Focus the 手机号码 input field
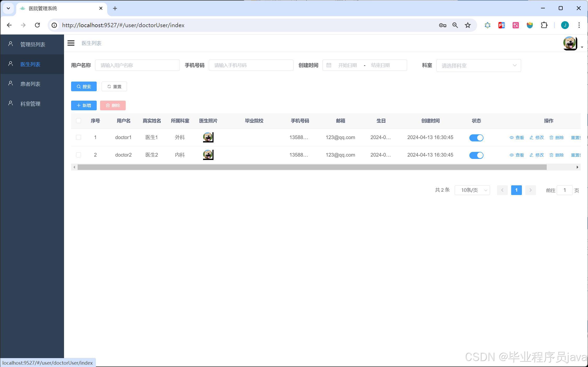 coord(251,65)
